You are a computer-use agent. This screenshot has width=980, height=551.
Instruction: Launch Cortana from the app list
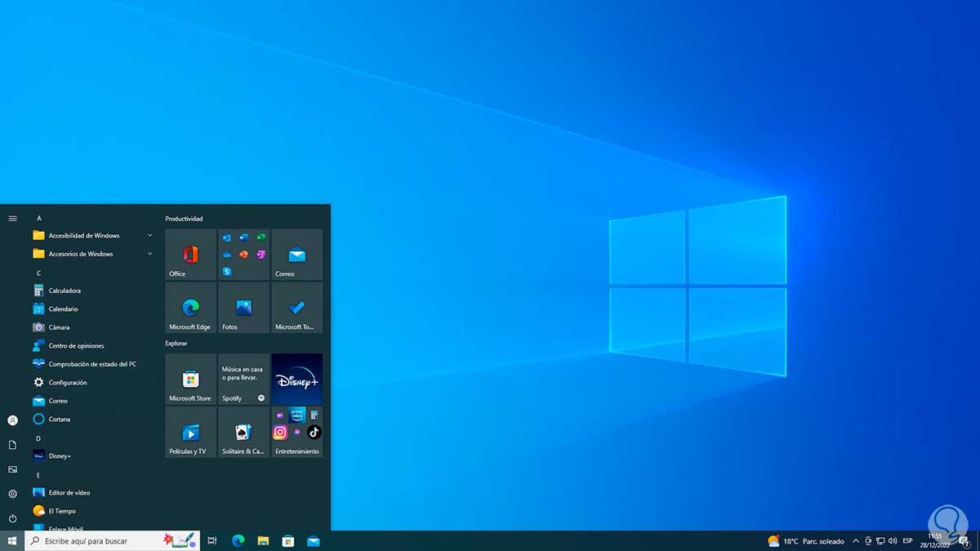point(93,419)
